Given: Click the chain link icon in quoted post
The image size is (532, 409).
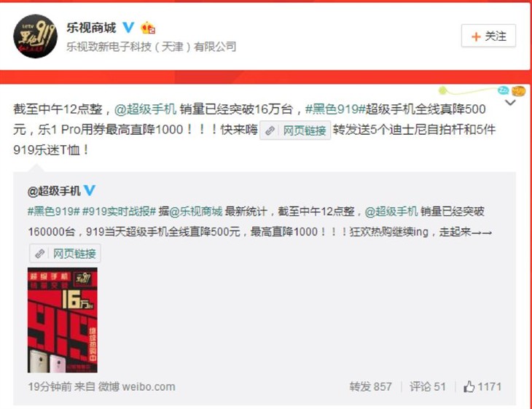Looking at the screenshot, I should point(39,254).
